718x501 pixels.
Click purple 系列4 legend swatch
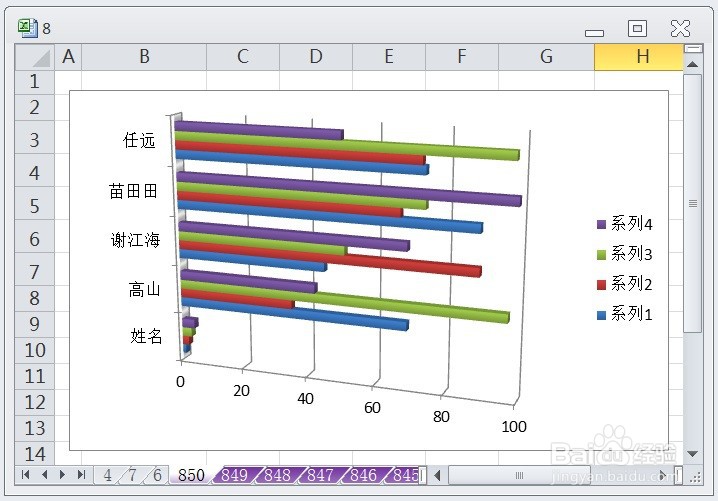pos(601,224)
